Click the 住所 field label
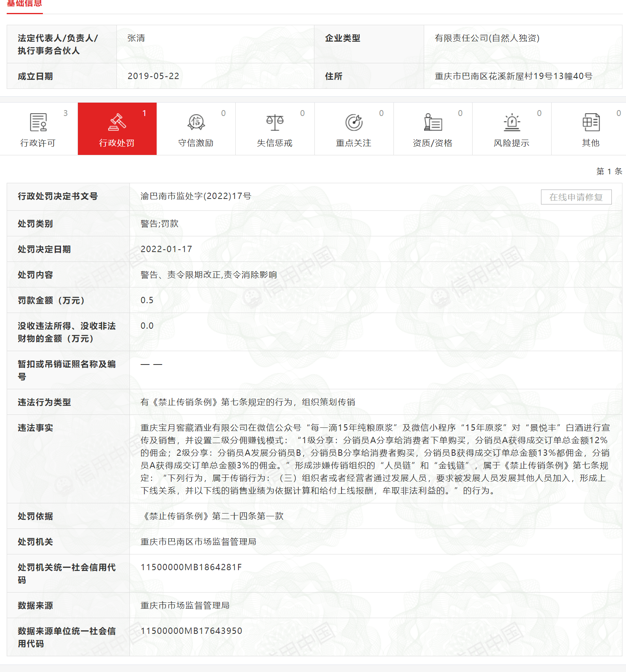Screen dimensions: 626x672 pos(334,76)
